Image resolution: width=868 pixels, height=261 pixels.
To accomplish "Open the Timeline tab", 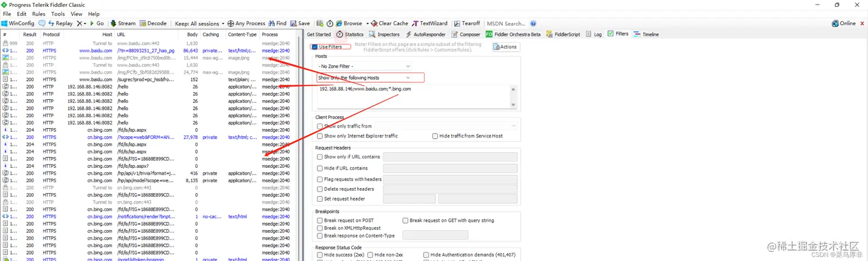I will point(646,34).
